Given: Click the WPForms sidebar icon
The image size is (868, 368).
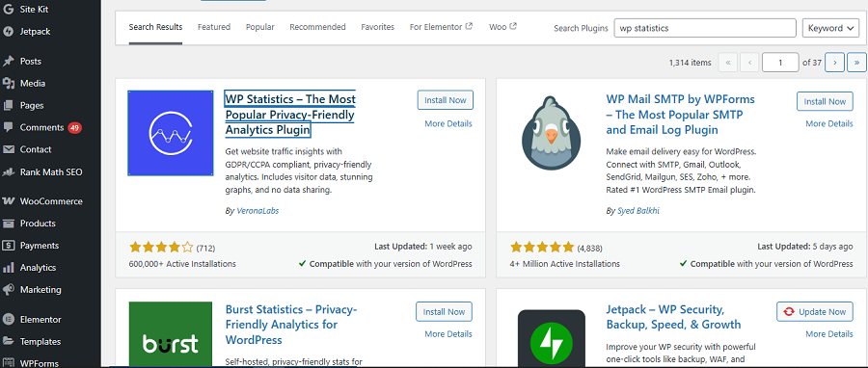Looking at the screenshot, I should [x=9, y=363].
